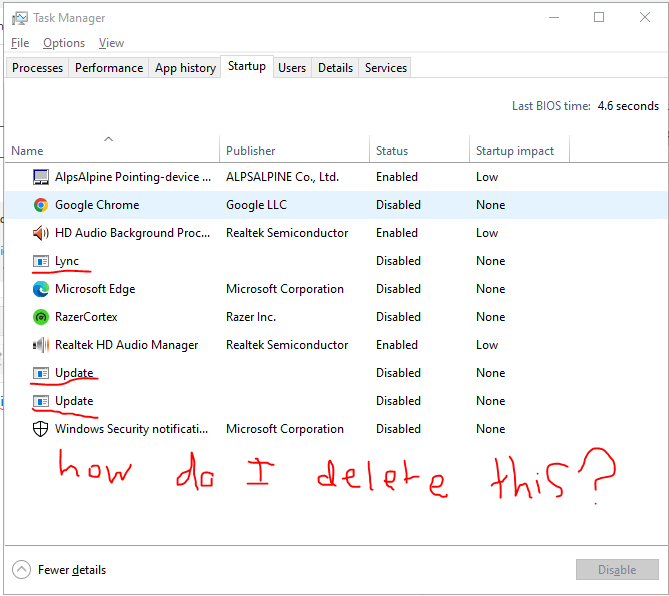Switch to the Performance tab
The height and width of the screenshot is (596, 669).
(109, 68)
